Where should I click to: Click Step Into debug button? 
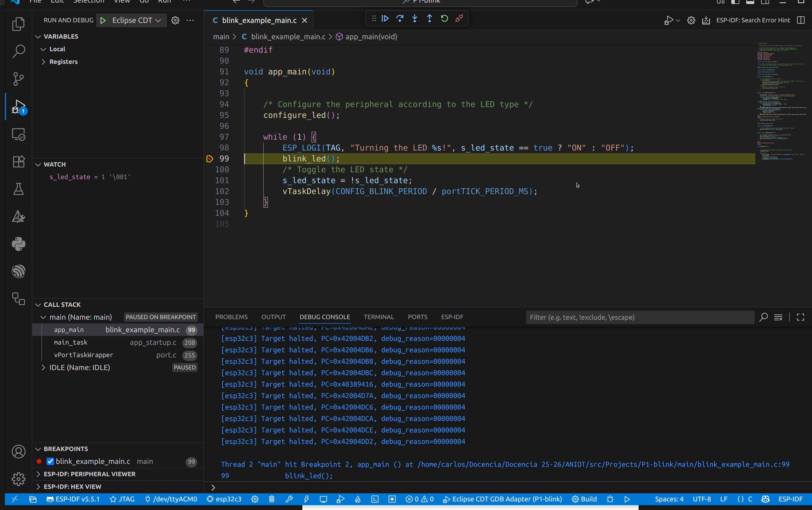415,19
